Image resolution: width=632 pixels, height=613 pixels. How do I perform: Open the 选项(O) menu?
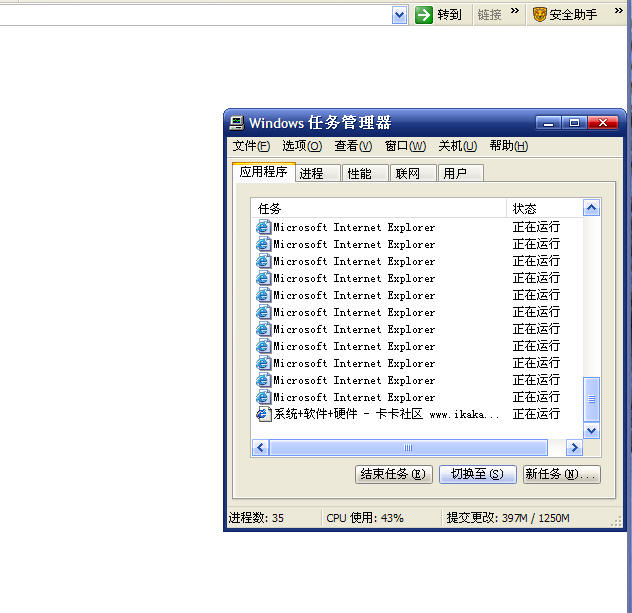pyautogui.click(x=302, y=146)
